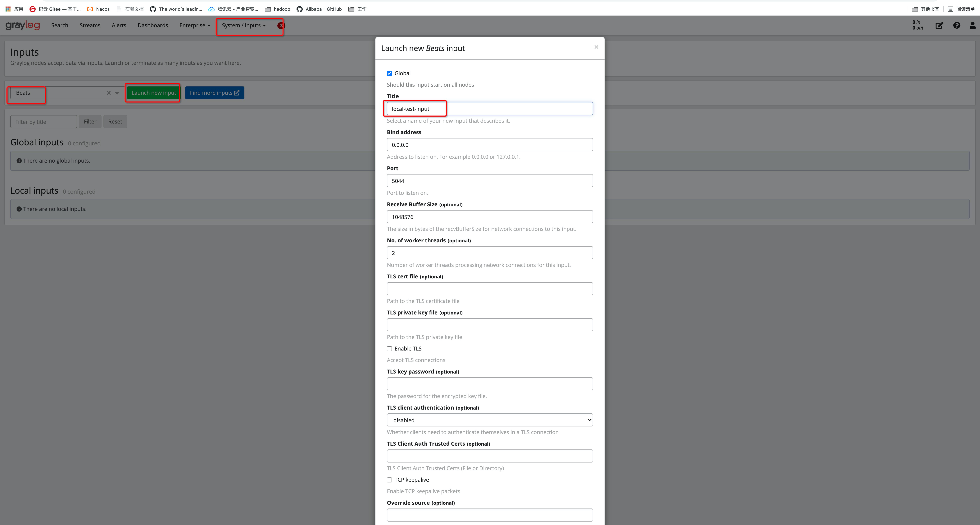The width and height of the screenshot is (980, 525).
Task: Enable TCP keepalive
Action: tap(389, 480)
